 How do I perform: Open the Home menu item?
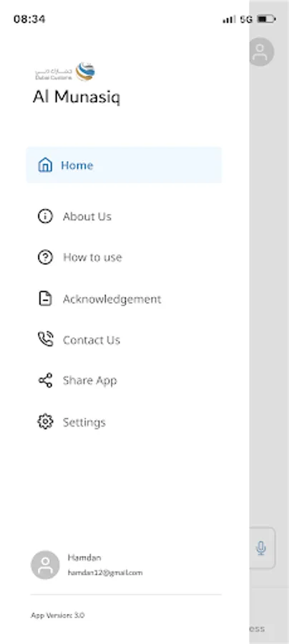[124, 165]
